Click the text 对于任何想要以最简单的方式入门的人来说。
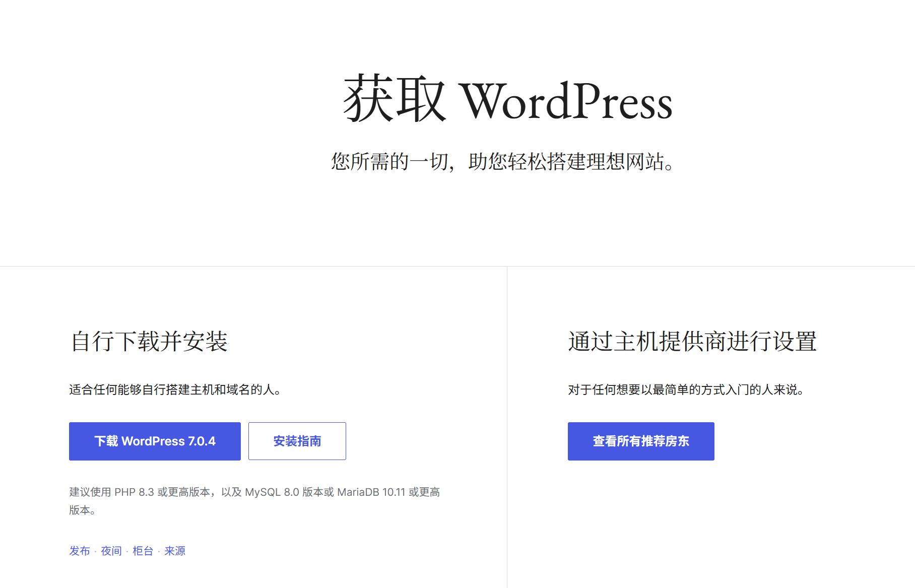 [686, 389]
